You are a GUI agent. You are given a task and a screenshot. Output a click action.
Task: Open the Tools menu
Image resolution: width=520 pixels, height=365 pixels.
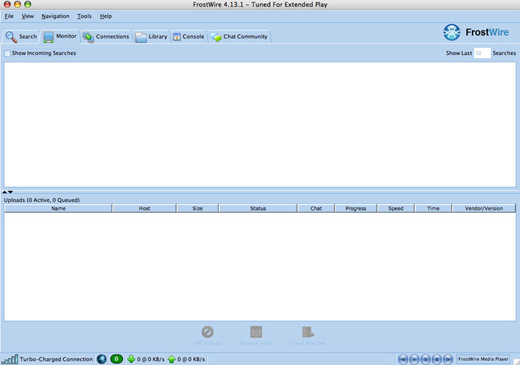point(84,16)
